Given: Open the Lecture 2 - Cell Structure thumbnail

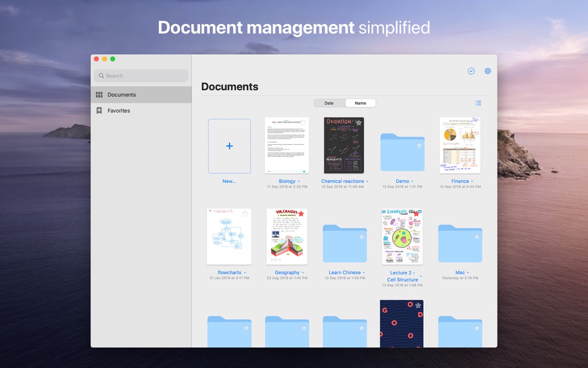Looking at the screenshot, I should click(x=402, y=236).
